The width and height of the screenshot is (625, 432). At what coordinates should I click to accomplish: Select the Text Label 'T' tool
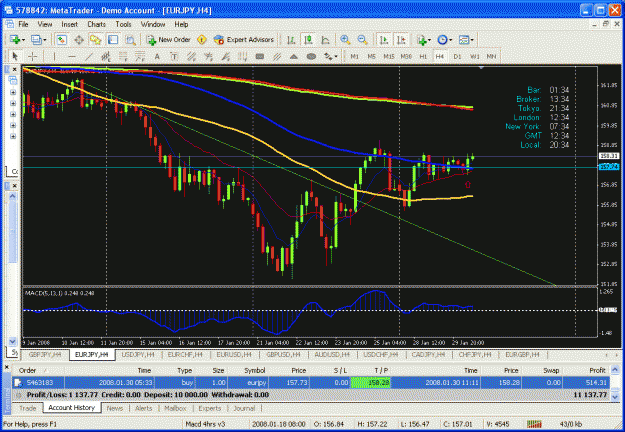(x=174, y=57)
